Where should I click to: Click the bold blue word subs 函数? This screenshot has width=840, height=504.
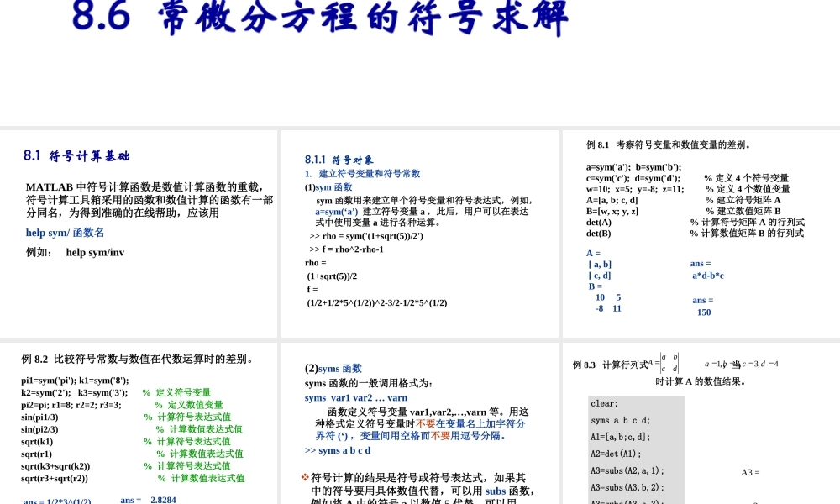click(495, 491)
